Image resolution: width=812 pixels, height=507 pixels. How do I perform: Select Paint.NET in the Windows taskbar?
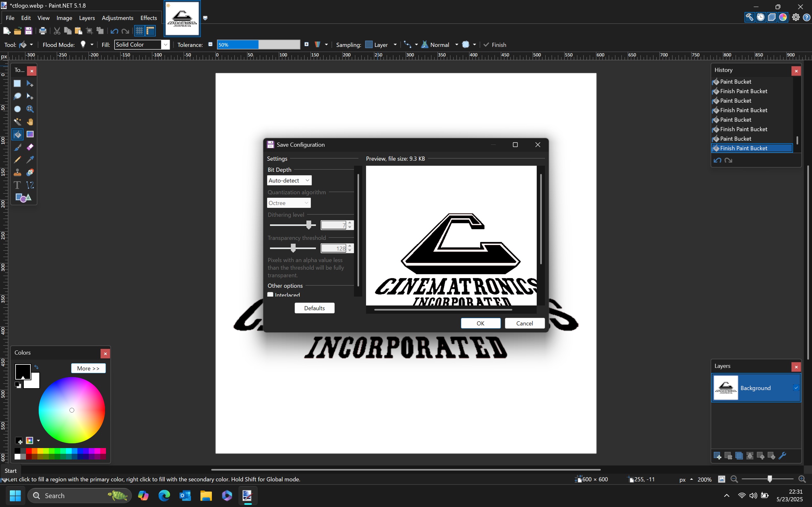click(x=248, y=495)
